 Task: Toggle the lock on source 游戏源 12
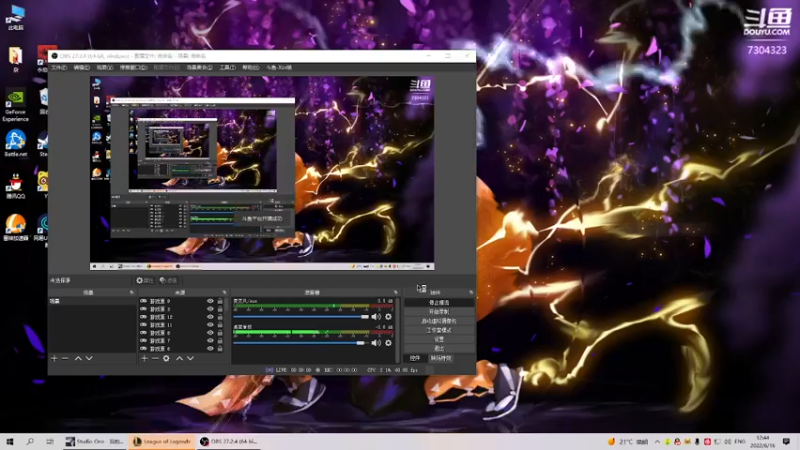click(x=220, y=317)
